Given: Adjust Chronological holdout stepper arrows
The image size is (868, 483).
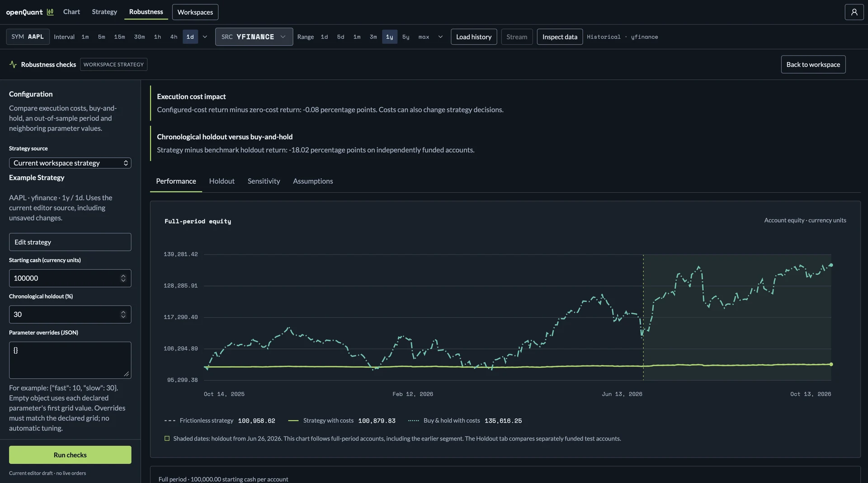Looking at the screenshot, I should point(123,314).
